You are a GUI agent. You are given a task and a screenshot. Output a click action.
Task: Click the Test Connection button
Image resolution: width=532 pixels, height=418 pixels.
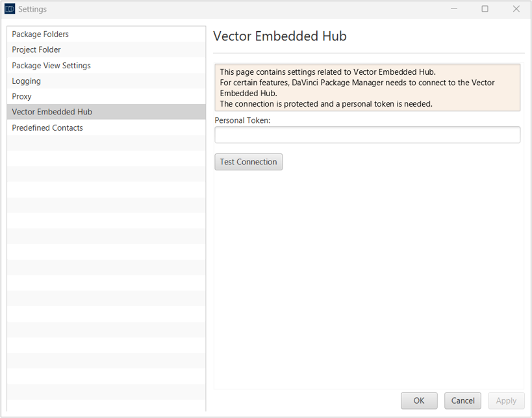(x=248, y=162)
